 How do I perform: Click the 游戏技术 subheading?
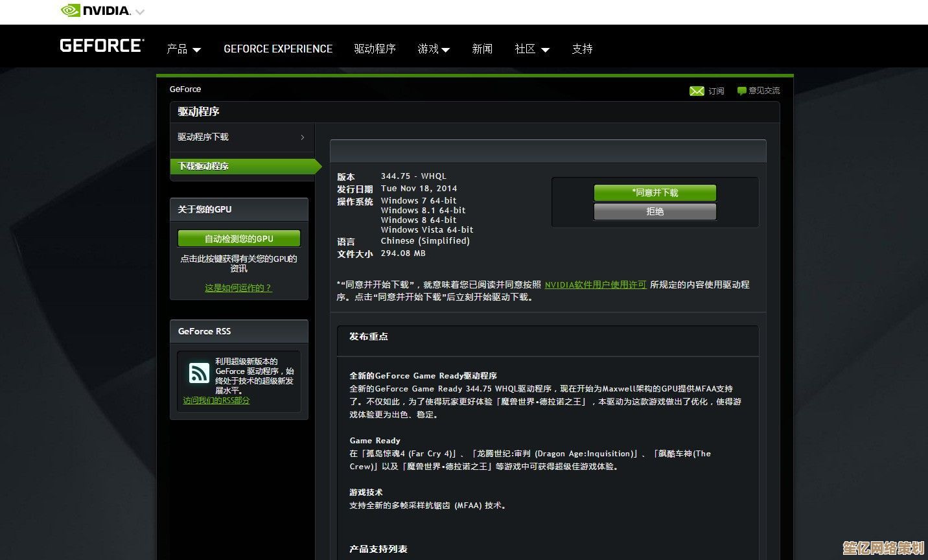366,493
